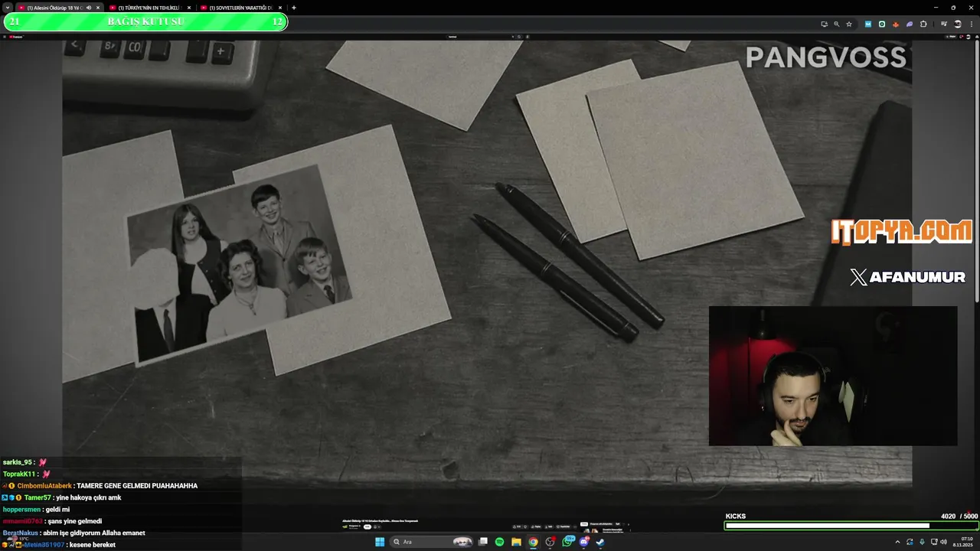
Task: Click chat username BeratNakus
Action: (x=21, y=533)
